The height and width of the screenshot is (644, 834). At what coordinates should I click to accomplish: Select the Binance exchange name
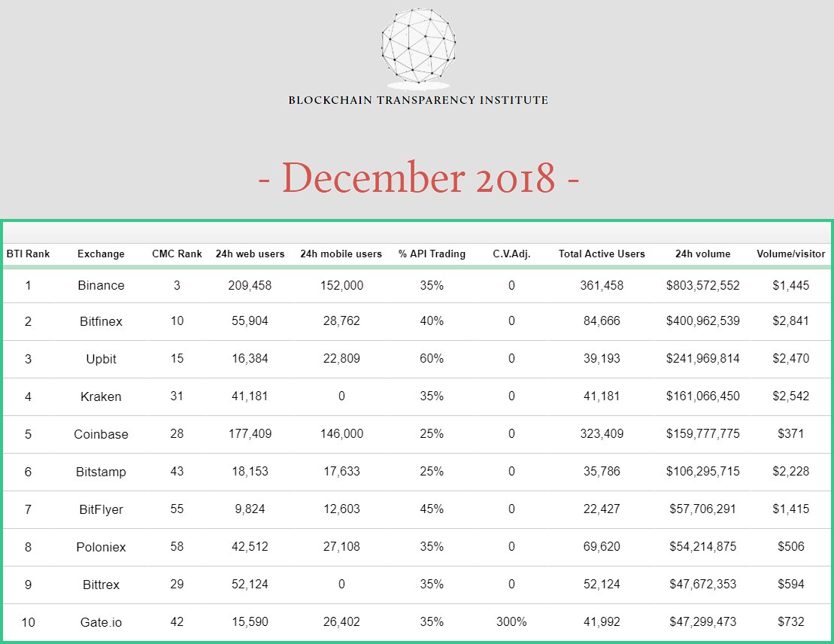pyautogui.click(x=101, y=285)
